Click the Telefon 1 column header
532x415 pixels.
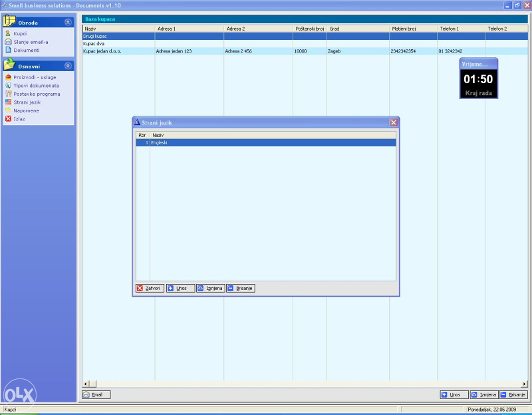[461, 29]
